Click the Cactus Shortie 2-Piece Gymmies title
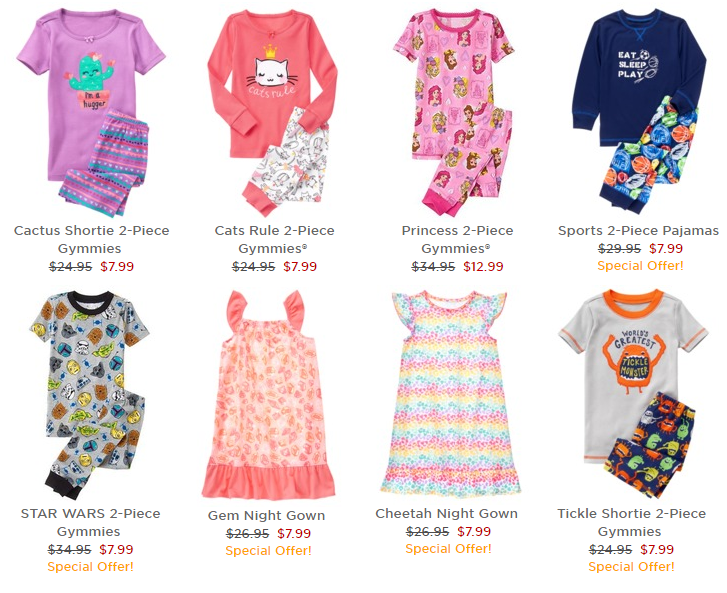Image resolution: width=727 pixels, height=593 pixels. click(91, 239)
